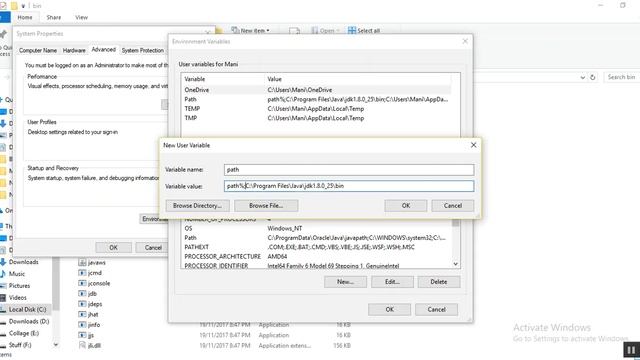Select TMP user variable row
This screenshot has height=360, width=640.
tap(317, 118)
